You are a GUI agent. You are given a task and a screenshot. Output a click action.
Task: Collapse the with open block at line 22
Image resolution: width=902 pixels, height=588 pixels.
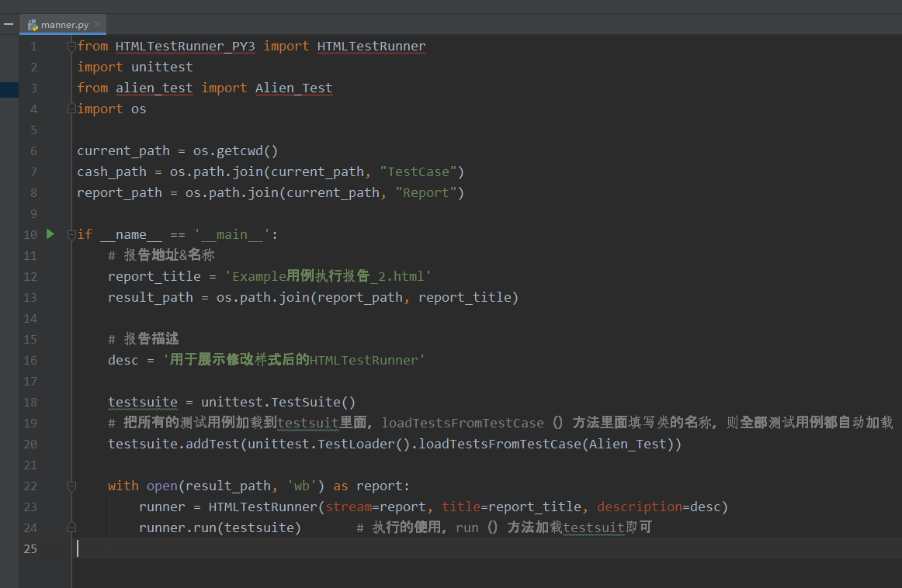(x=71, y=486)
